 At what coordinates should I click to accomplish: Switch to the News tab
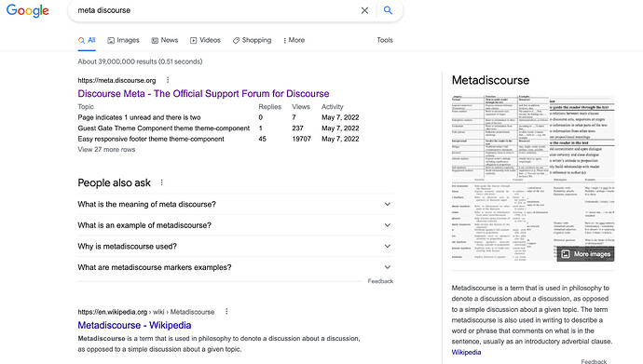pos(165,40)
